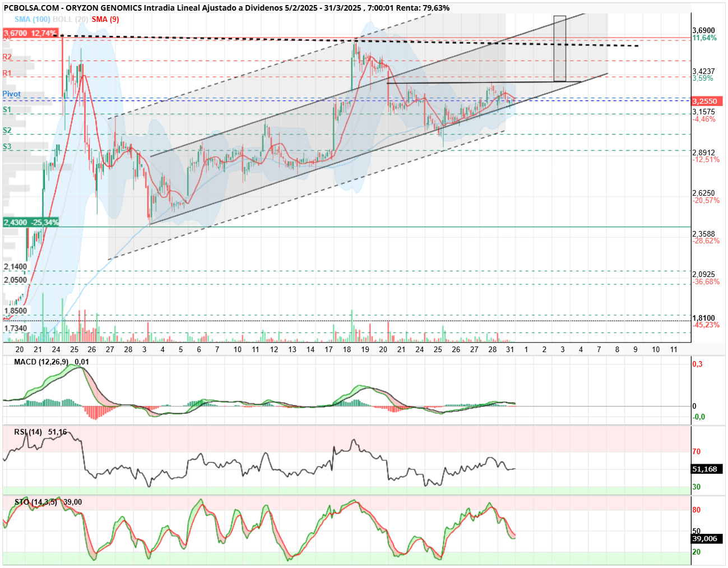Click the Pivot level label
The width and height of the screenshot is (728, 568).
point(12,94)
